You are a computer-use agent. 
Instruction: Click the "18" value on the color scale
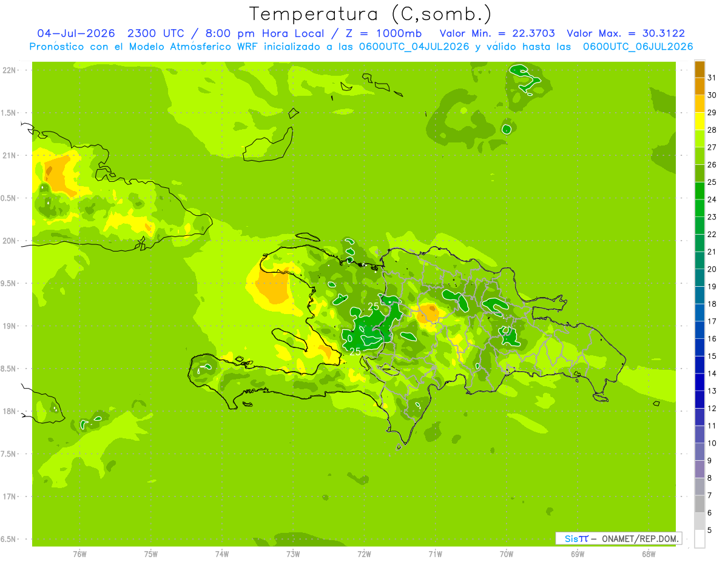tap(713, 304)
